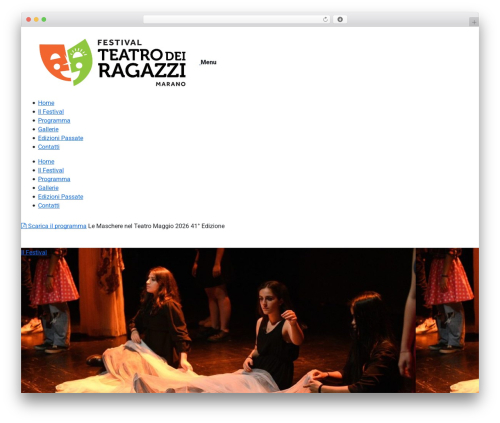Select Edizioni Passate in the second navigation list

(x=60, y=197)
